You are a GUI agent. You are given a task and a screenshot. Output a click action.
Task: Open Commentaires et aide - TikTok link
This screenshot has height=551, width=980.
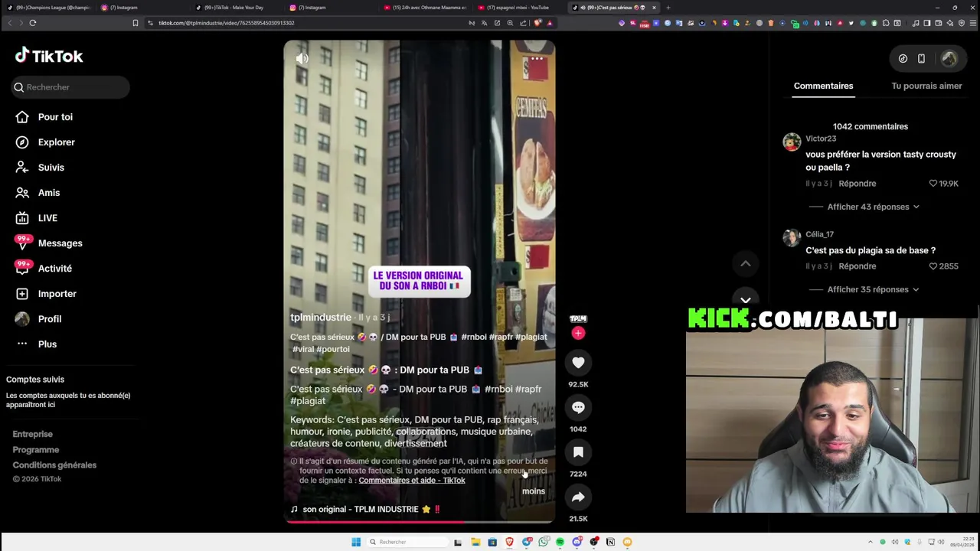click(412, 481)
